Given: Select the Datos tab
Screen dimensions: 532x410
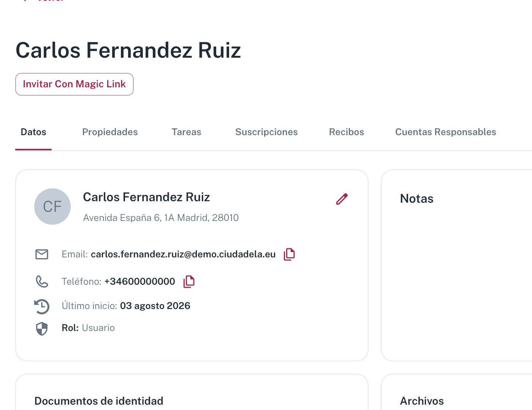Looking at the screenshot, I should point(33,132).
